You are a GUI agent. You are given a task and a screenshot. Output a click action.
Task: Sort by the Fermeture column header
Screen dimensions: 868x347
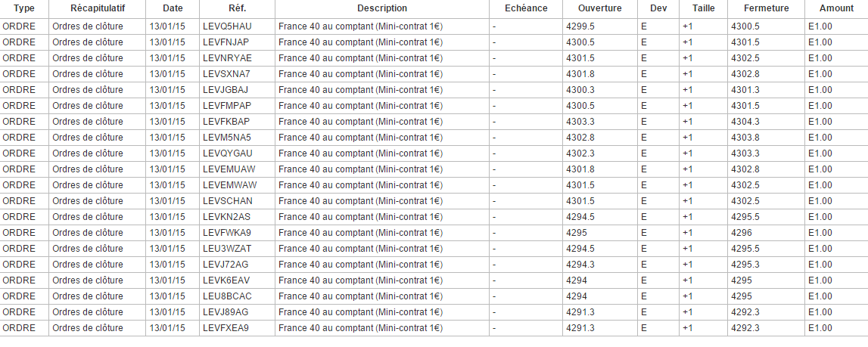click(766, 8)
